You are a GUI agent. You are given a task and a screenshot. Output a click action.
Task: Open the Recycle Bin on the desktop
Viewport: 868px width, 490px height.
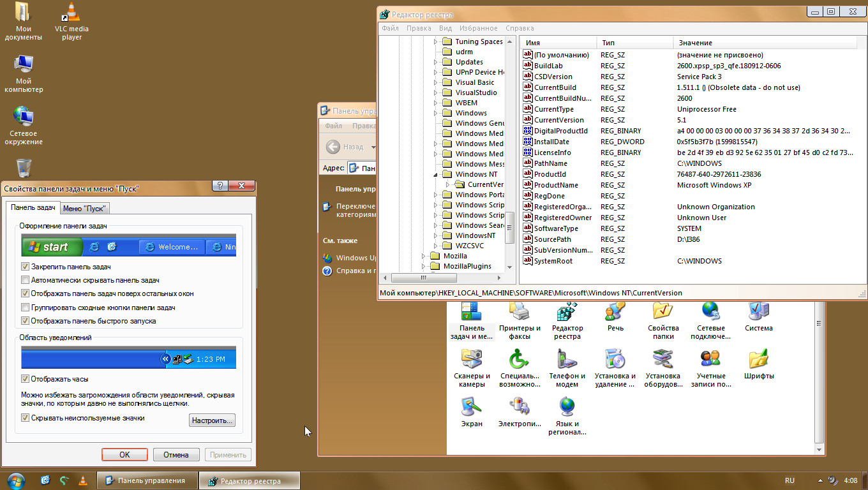[x=24, y=168]
